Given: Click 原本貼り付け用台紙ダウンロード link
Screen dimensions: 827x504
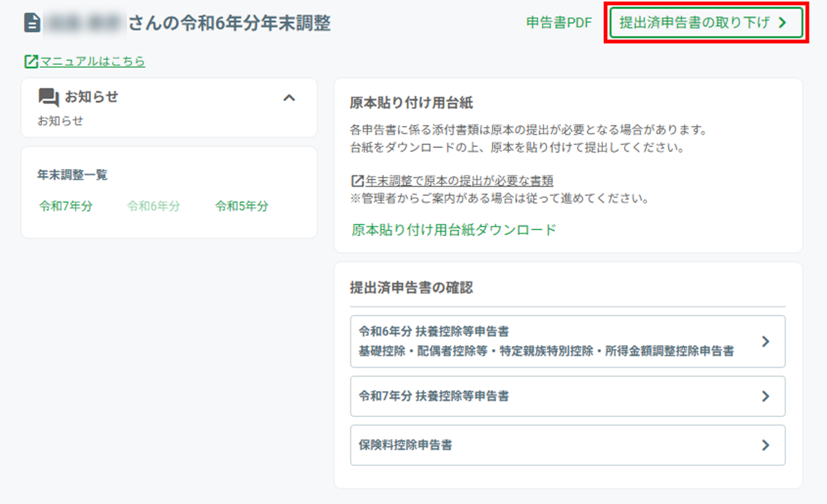Looking at the screenshot, I should [454, 229].
